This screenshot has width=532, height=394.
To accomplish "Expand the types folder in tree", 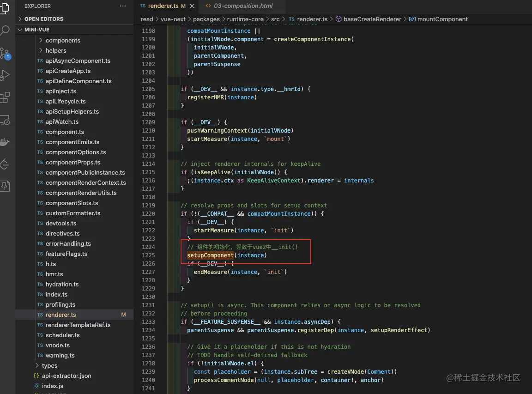I will pyautogui.click(x=49, y=366).
